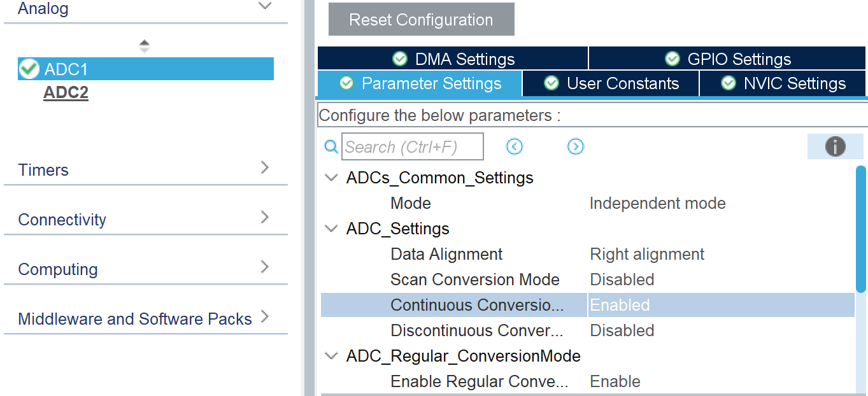Expand the Connectivity category
This screenshot has height=396, width=868.
pyautogui.click(x=265, y=218)
